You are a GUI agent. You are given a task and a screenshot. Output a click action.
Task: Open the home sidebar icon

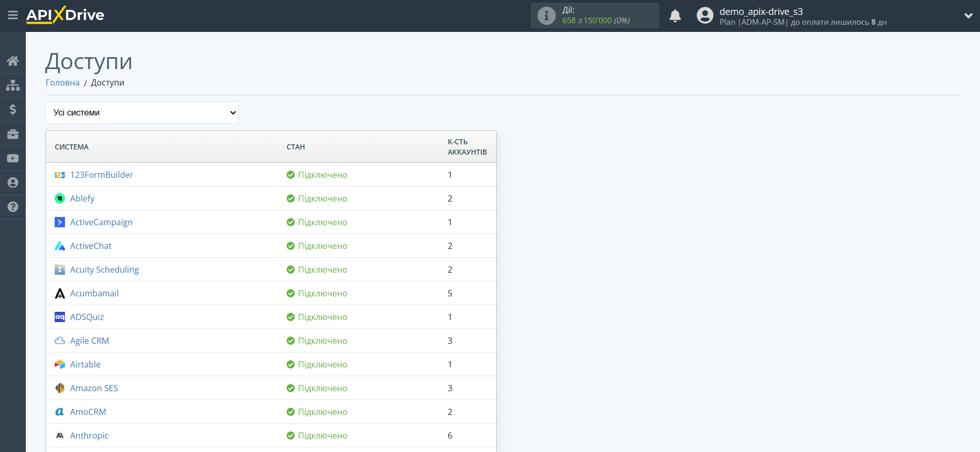(13, 61)
